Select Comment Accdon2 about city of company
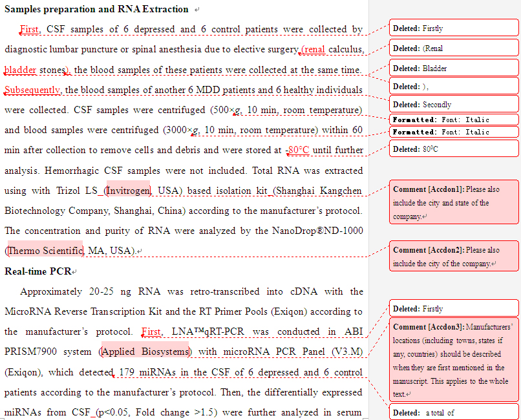 tap(452, 257)
